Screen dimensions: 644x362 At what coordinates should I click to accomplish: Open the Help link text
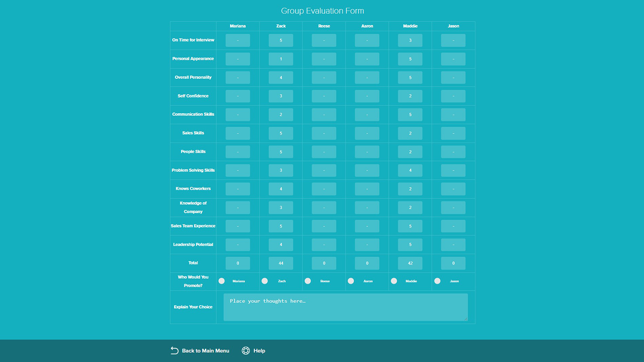(259, 351)
